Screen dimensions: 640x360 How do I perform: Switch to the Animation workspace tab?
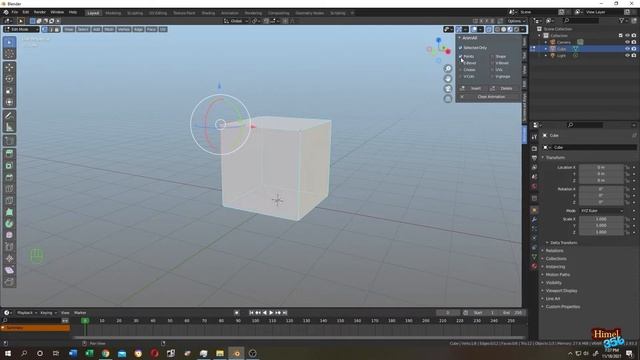230,13
